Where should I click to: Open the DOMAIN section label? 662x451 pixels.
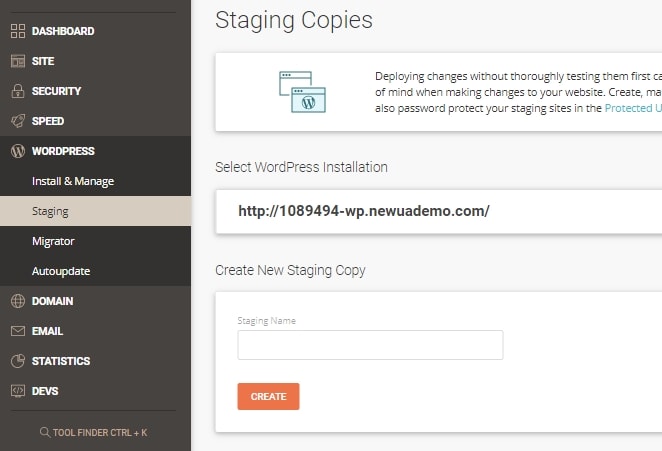[x=52, y=301]
